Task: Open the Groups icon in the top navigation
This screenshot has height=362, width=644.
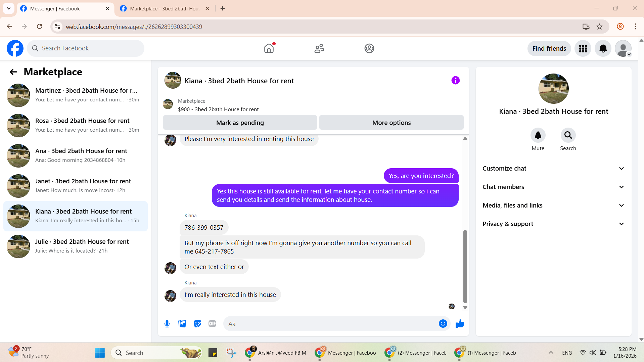Action: tap(369, 48)
